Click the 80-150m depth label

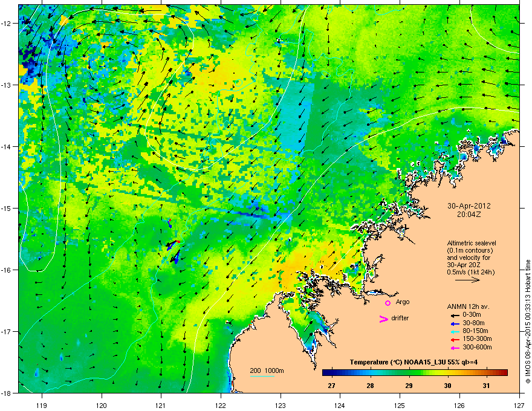[x=475, y=331]
